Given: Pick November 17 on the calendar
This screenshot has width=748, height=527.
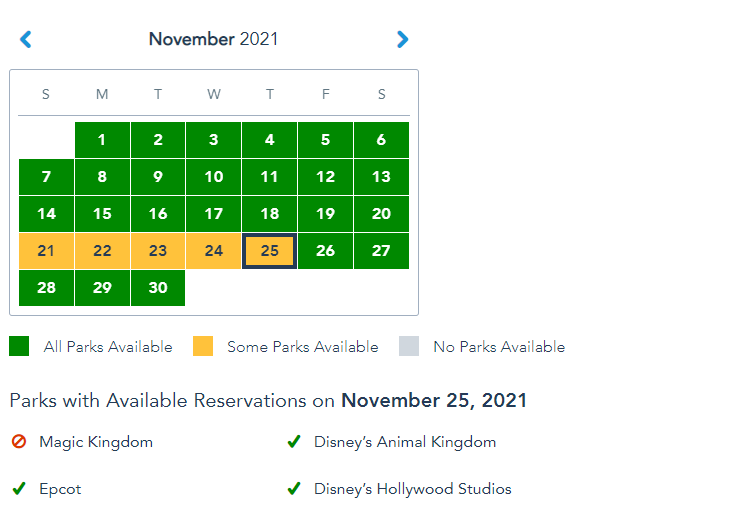Looking at the screenshot, I should [x=214, y=214].
